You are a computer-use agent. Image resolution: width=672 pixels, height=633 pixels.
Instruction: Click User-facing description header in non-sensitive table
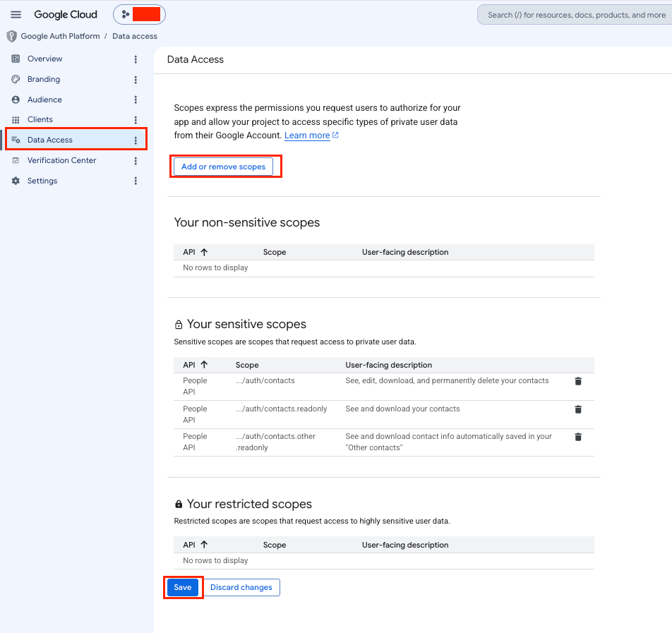405,252
